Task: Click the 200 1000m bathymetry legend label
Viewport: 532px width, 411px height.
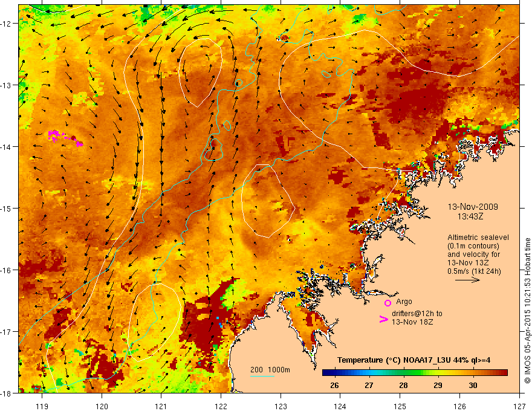Action: [270, 370]
